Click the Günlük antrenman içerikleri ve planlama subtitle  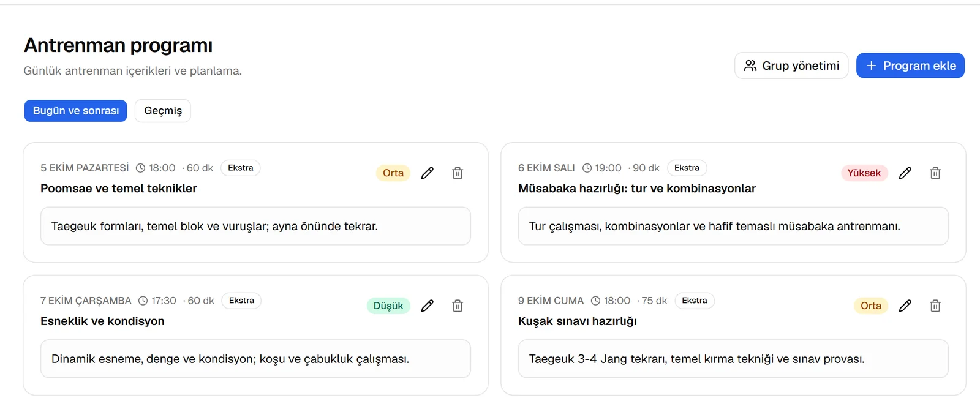tap(133, 71)
